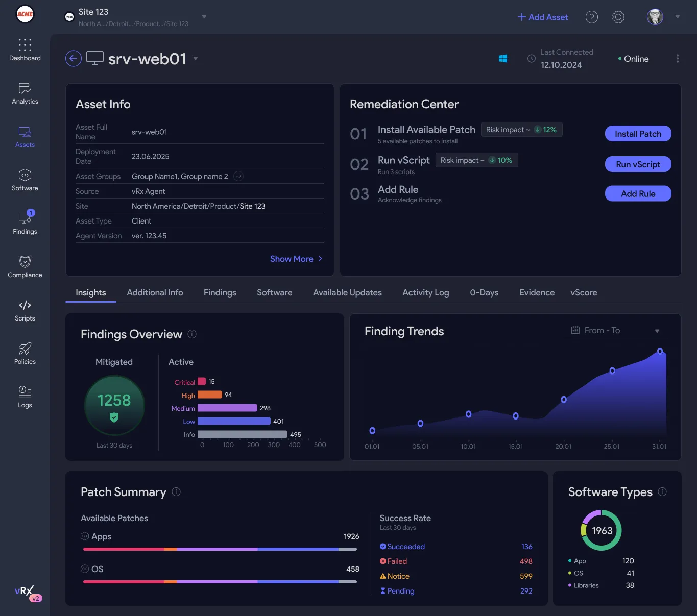Click the Install Patch button
697x616 pixels.
pos(638,134)
